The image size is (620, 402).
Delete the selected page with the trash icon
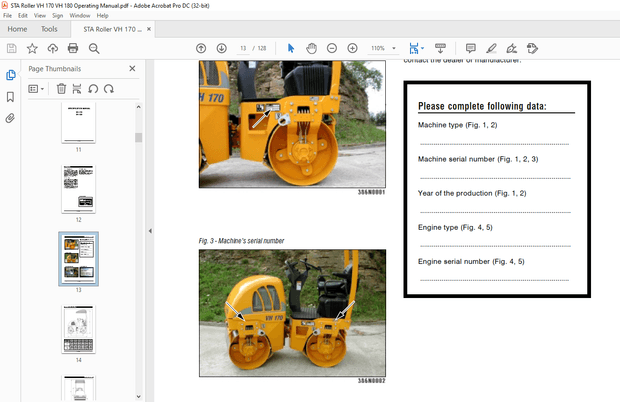click(x=61, y=89)
